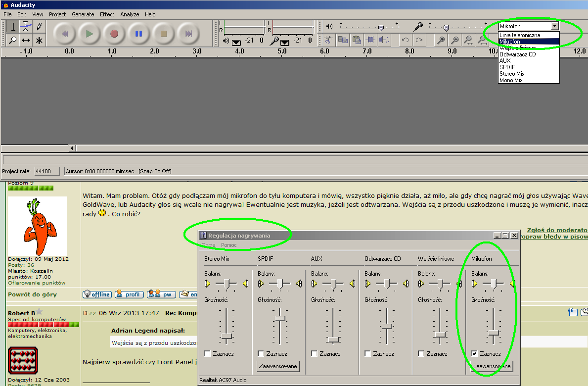Viewport: 588px width, 386px height.
Task: Click the pw private message button
Action: click(x=162, y=294)
